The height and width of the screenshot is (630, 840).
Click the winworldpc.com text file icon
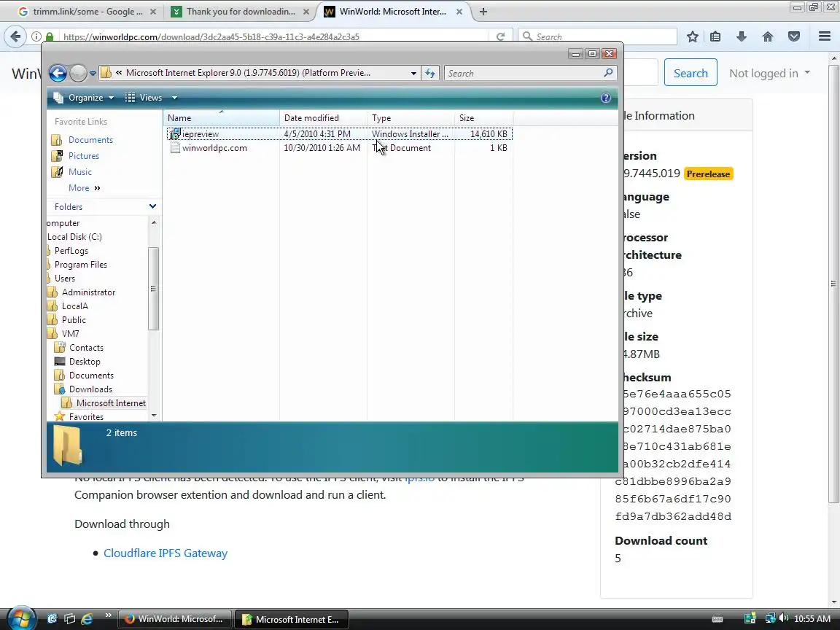[x=175, y=148]
